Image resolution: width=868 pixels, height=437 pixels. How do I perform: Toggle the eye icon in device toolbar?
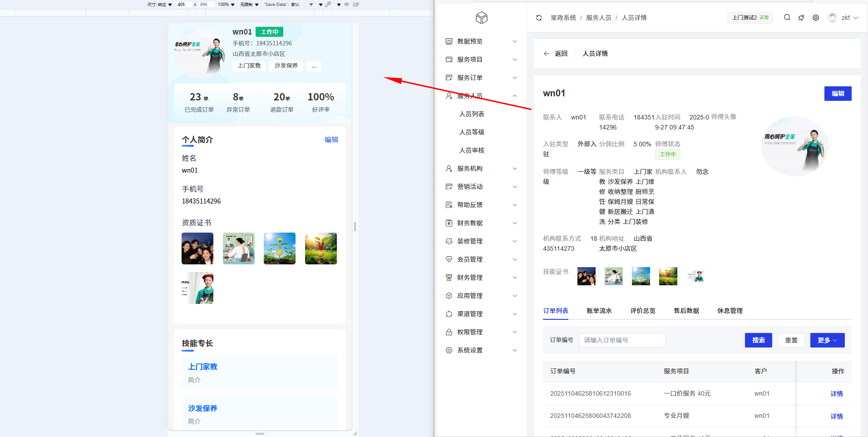click(346, 5)
